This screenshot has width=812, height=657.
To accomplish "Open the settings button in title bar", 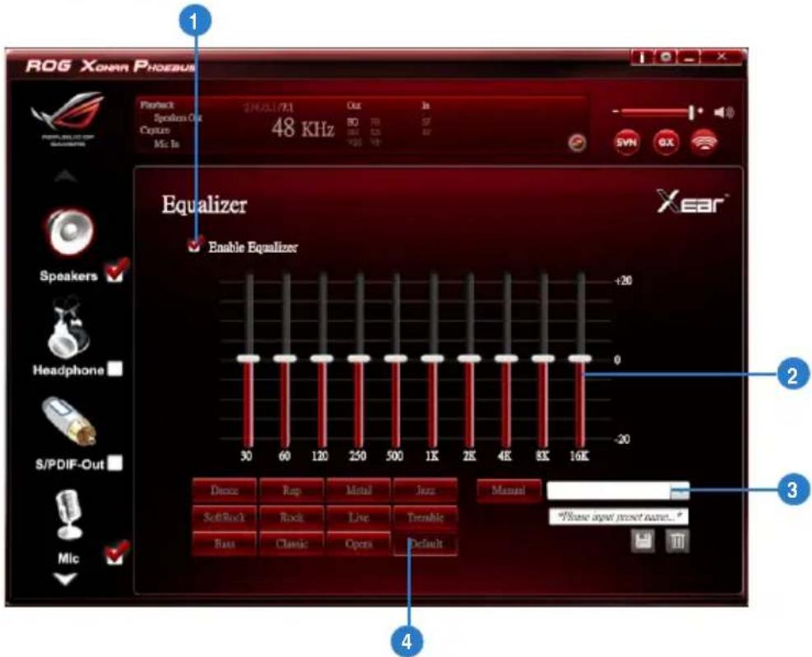I will click(666, 57).
